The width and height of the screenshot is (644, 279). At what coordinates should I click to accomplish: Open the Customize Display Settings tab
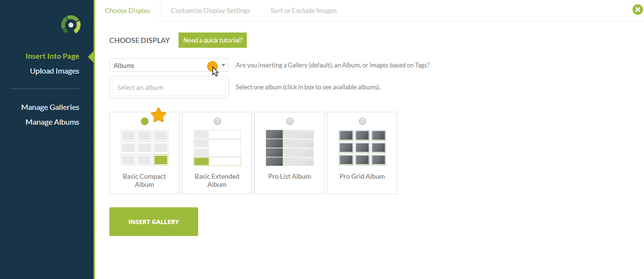[x=211, y=11]
